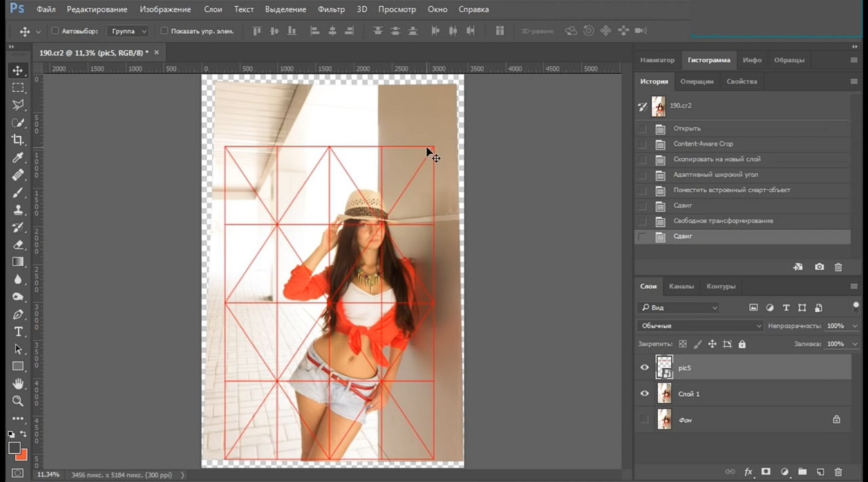This screenshot has width=868, height=482.
Task: Lock all layer attributes padlock icon
Action: (742, 344)
